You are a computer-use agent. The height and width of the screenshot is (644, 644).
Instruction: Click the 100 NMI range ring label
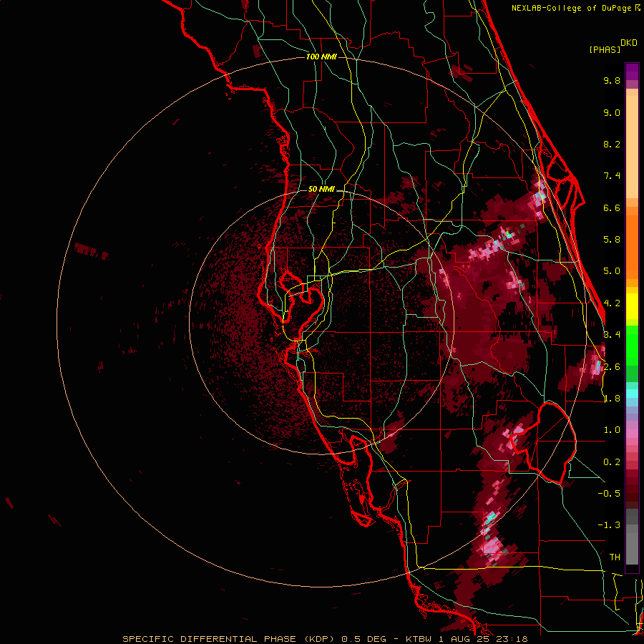321,57
